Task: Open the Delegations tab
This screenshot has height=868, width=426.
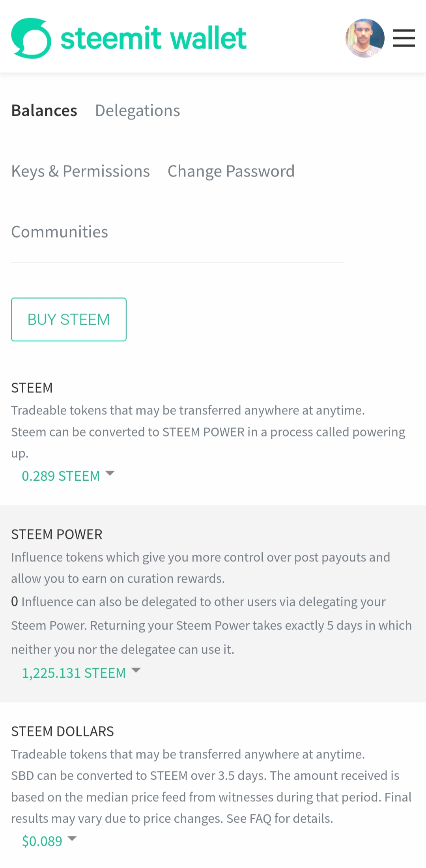Action: click(138, 111)
